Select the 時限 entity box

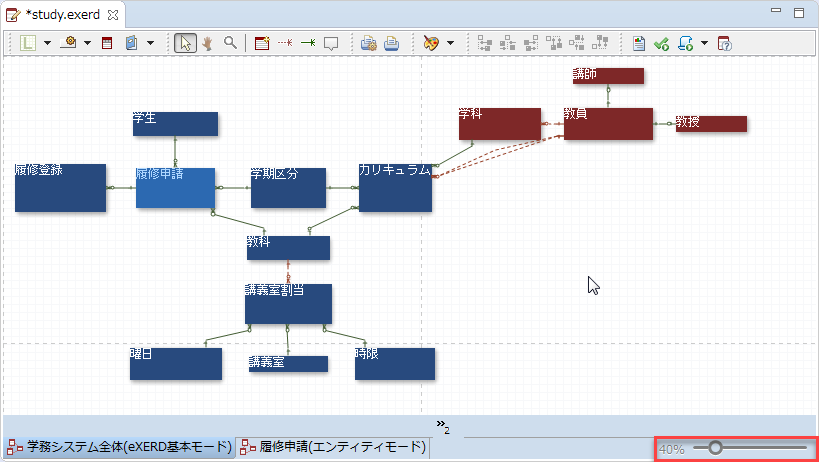click(x=395, y=364)
